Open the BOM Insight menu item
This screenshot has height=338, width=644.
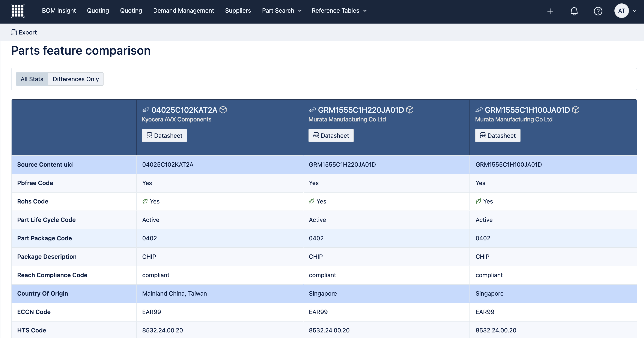(59, 10)
